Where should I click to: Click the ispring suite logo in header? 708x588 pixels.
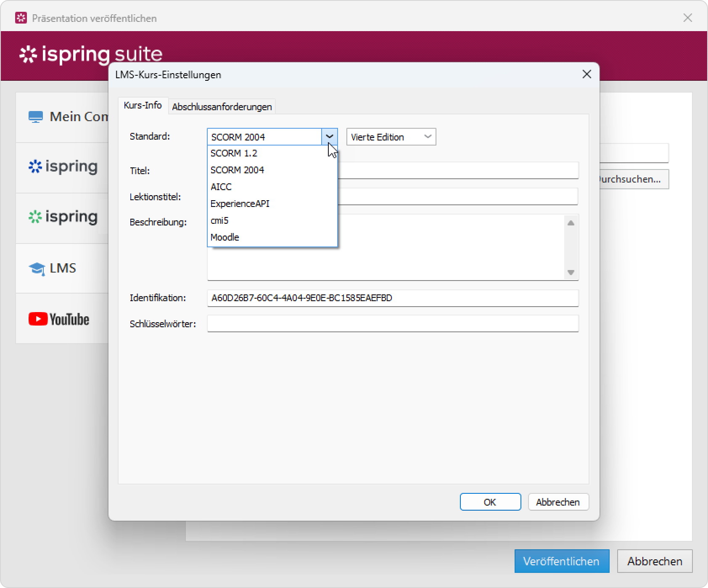tap(91, 55)
